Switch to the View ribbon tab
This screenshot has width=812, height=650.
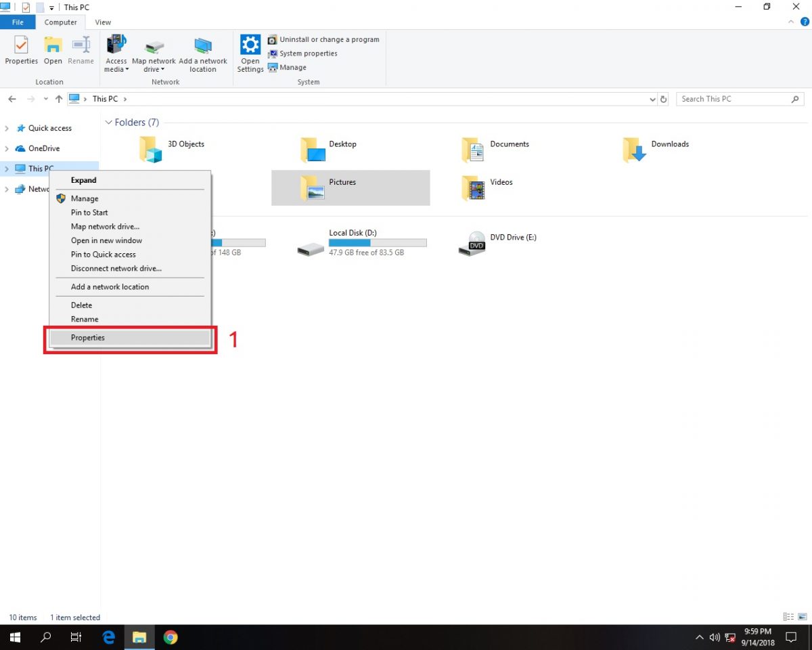click(103, 22)
